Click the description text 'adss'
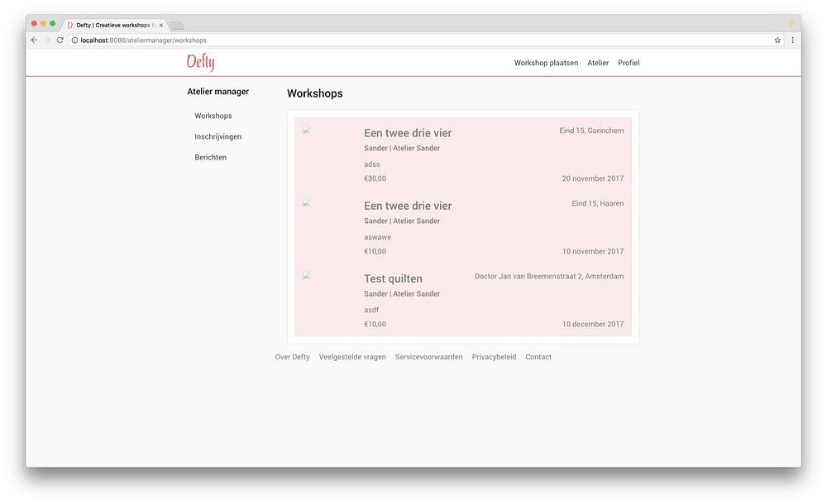 tap(372, 164)
